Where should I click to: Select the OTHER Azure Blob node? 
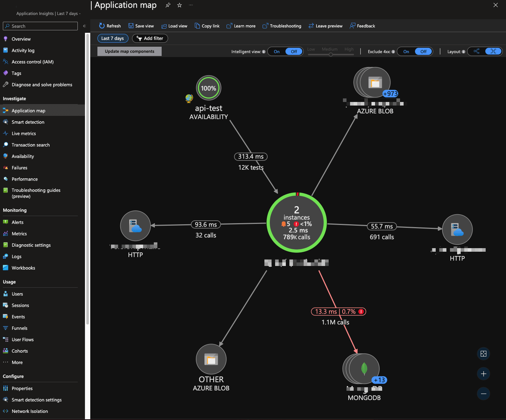211,359
